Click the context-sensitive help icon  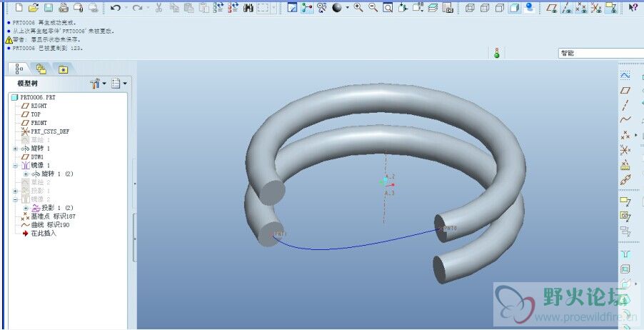point(633,8)
